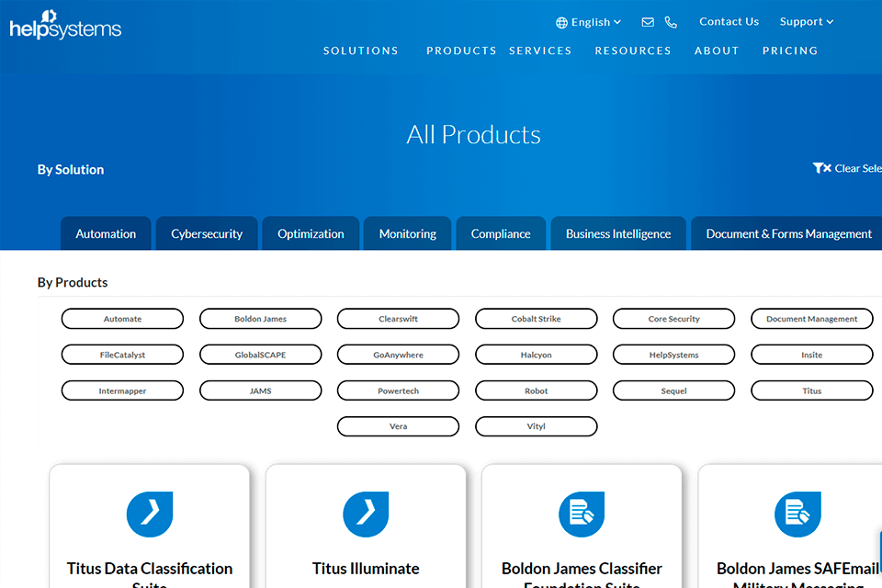Click the globe language icon
The width and height of the screenshot is (882, 588).
point(561,22)
